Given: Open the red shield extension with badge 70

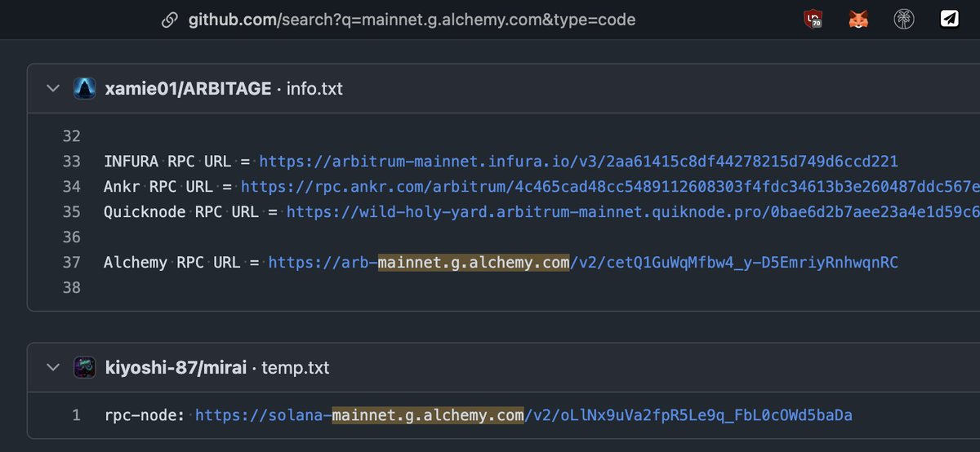Looking at the screenshot, I should [x=812, y=20].
